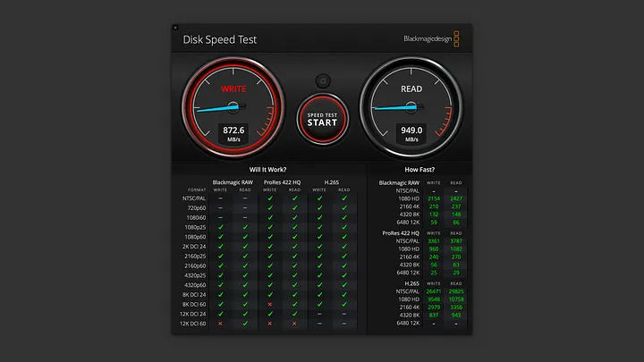
Task: Click the 8K DCI 24 row label
Action: 194,295
